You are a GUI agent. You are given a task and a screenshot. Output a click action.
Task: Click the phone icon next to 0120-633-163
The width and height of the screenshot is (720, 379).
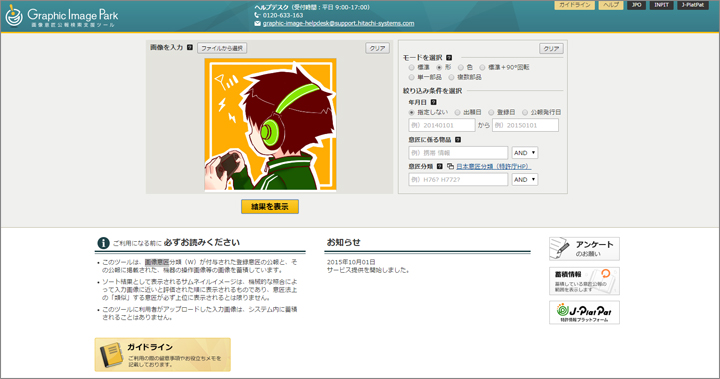coord(257,15)
